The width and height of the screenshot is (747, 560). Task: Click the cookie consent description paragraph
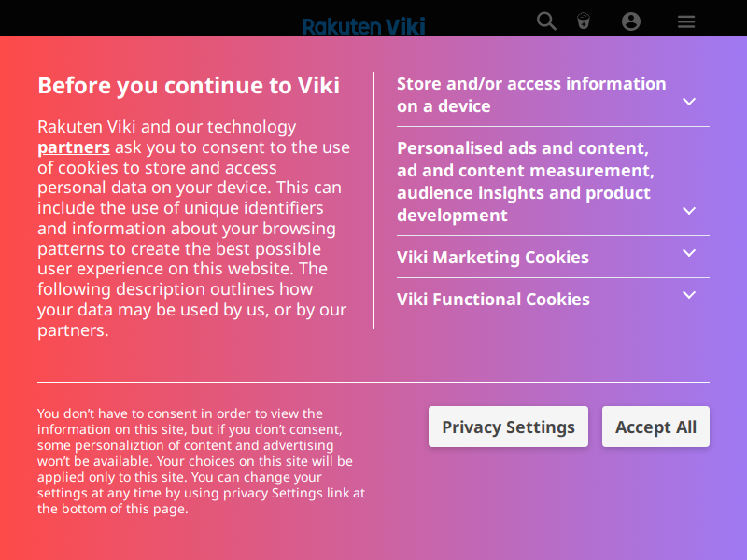coord(194,228)
